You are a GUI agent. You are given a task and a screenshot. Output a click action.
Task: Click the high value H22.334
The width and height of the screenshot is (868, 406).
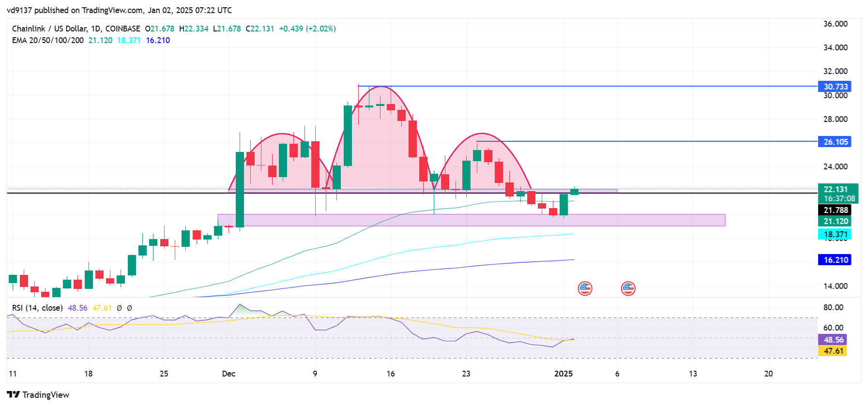click(x=194, y=29)
